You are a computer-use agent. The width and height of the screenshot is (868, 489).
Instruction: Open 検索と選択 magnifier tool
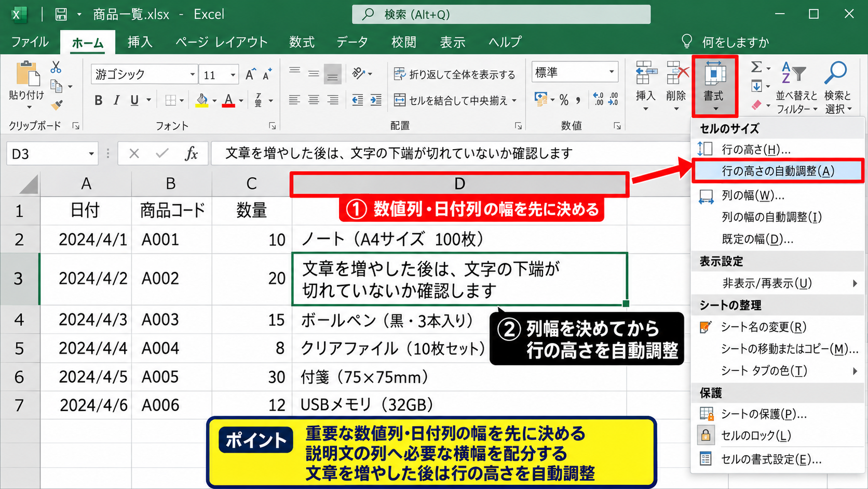pyautogui.click(x=837, y=87)
